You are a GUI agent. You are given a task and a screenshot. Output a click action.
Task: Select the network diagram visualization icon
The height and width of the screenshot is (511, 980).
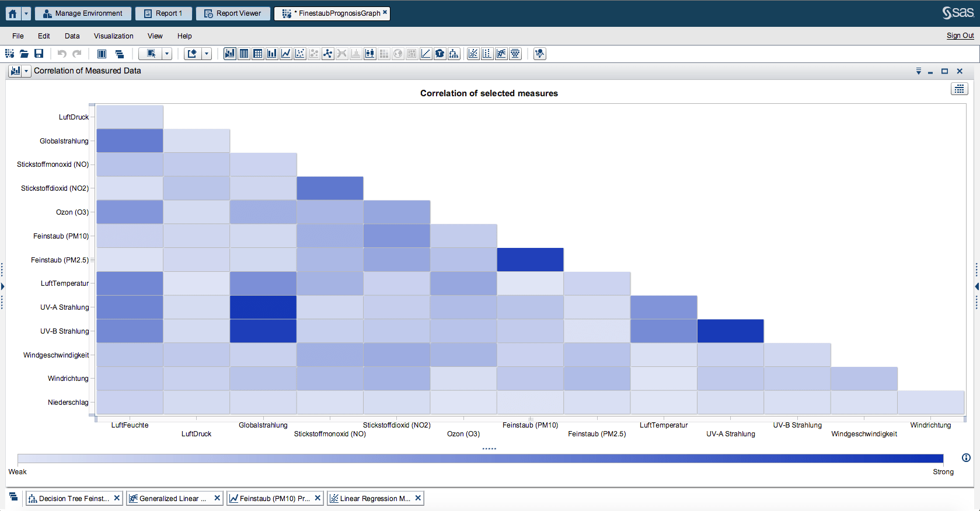328,54
